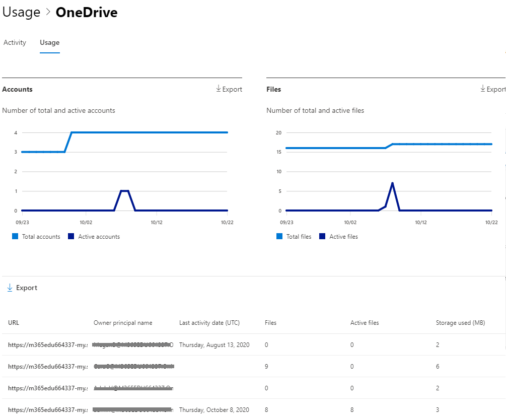Click download arrow icon of table Export
506x420 pixels.
pos(10,288)
